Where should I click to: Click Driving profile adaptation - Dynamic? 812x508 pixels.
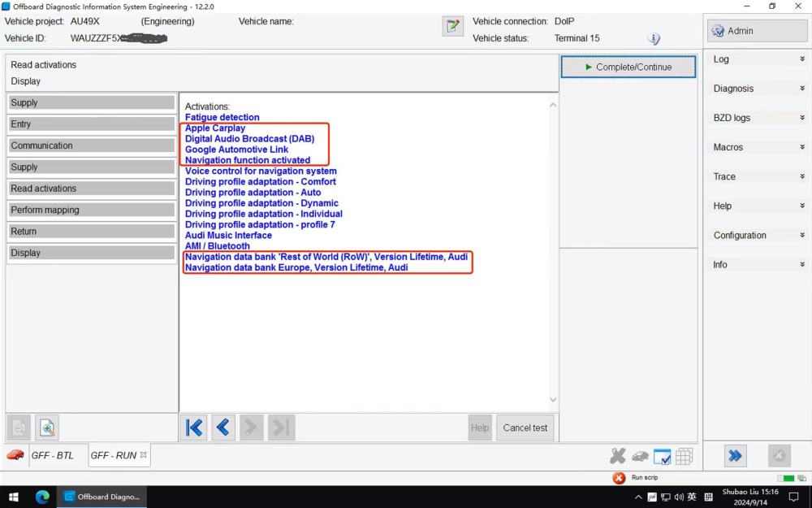pos(261,203)
